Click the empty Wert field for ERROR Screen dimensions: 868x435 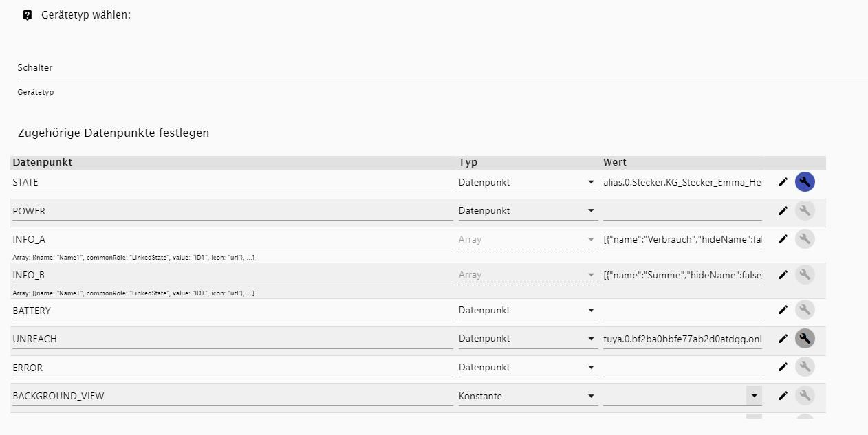pos(682,368)
